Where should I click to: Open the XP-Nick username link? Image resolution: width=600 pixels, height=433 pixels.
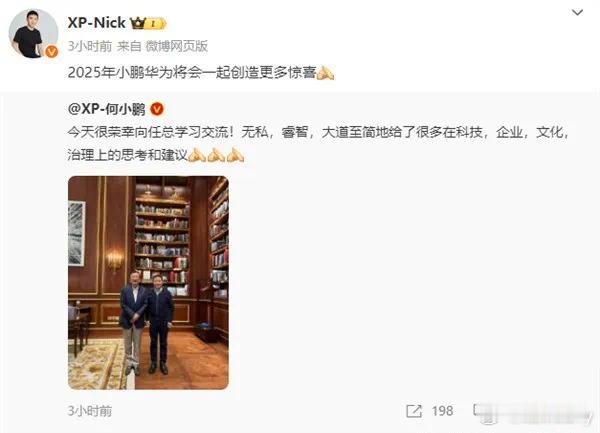[96, 23]
